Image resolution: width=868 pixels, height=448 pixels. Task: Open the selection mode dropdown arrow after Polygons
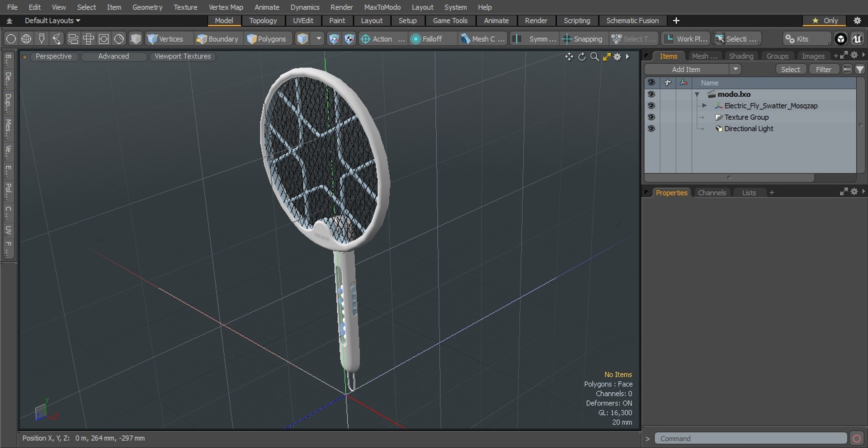tap(319, 38)
